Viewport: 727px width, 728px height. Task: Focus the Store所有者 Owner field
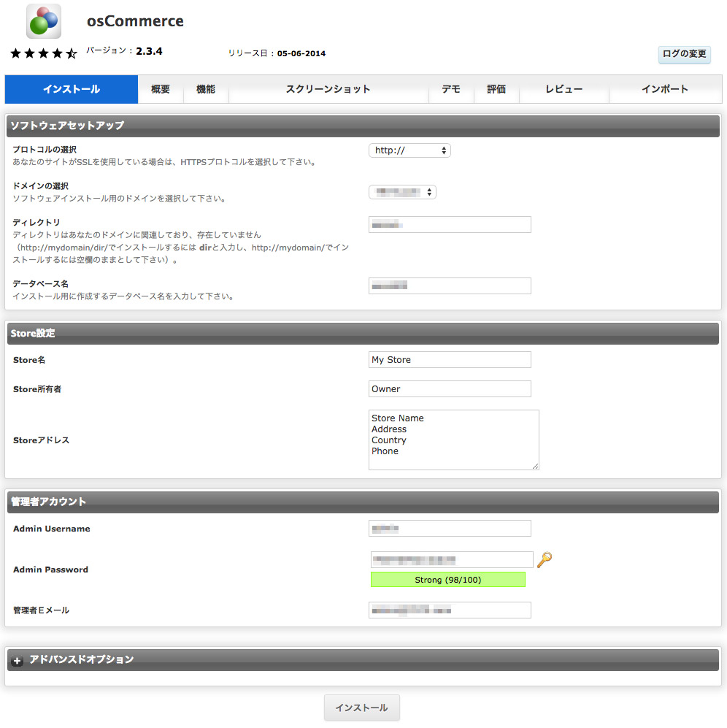(x=450, y=389)
